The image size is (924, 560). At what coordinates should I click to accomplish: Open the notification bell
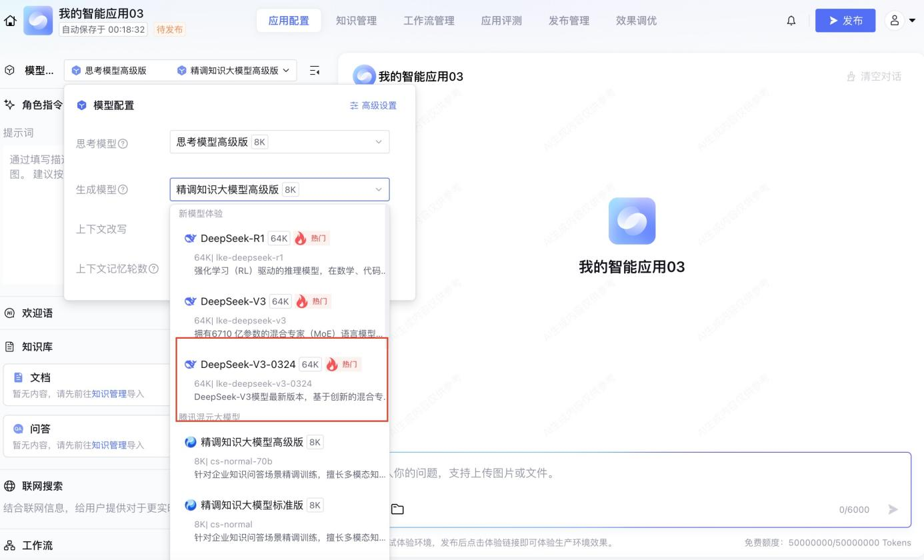(x=791, y=21)
